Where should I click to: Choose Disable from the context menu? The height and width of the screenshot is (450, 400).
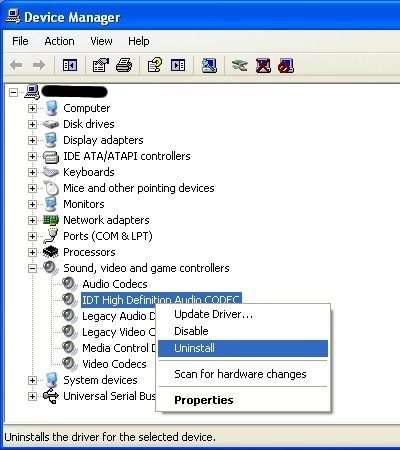(243, 331)
